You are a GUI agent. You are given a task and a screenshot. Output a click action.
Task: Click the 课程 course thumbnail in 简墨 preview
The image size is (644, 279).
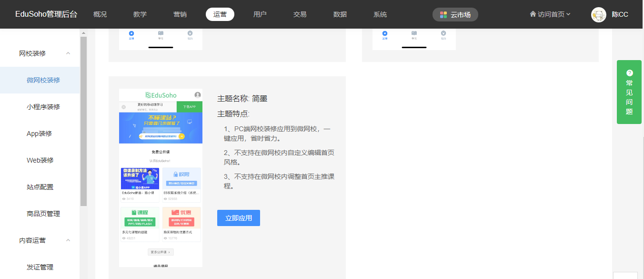tap(140, 217)
